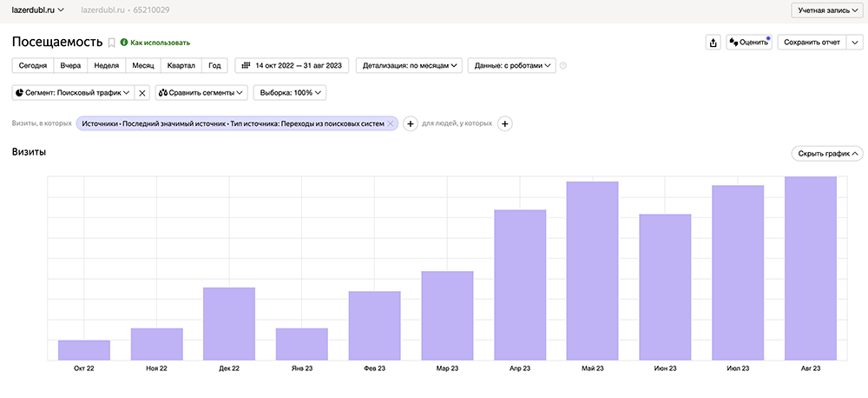This screenshot has width=868, height=398.
Task: Set the period to Год
Action: (x=214, y=65)
